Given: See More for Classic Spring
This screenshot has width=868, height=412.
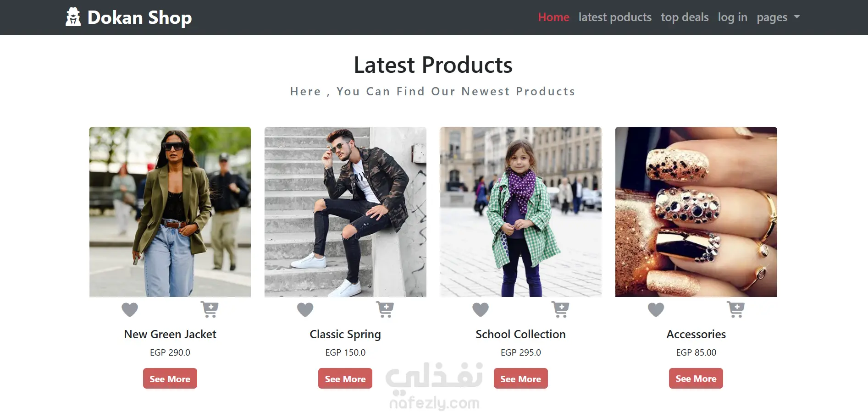Looking at the screenshot, I should [x=345, y=379].
